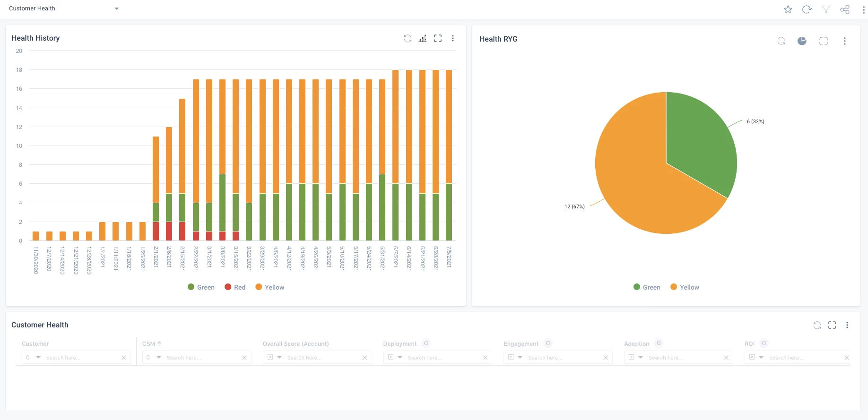
Task: Open Engagement filter operator dropdown
Action: [520, 358]
